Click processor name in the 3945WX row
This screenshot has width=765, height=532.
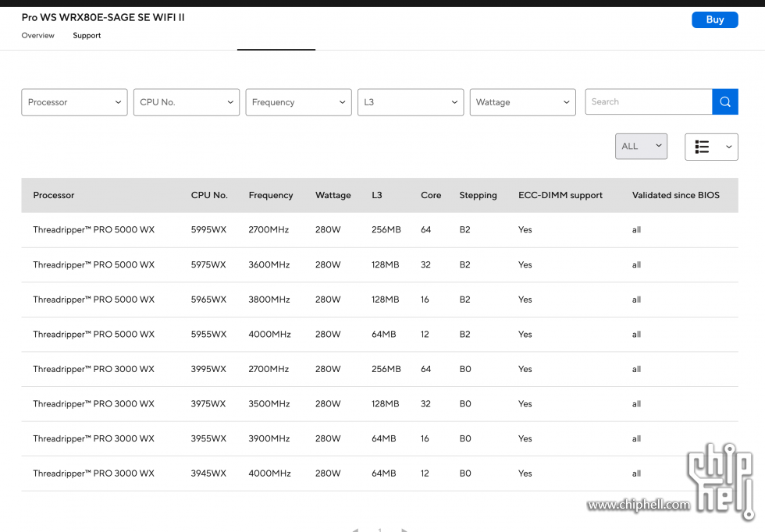point(94,473)
